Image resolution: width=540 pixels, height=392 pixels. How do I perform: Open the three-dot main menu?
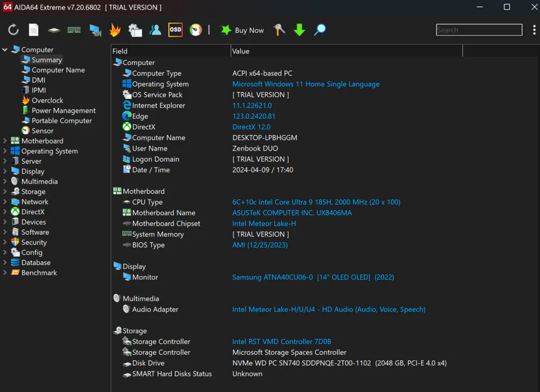pyautogui.click(x=534, y=30)
